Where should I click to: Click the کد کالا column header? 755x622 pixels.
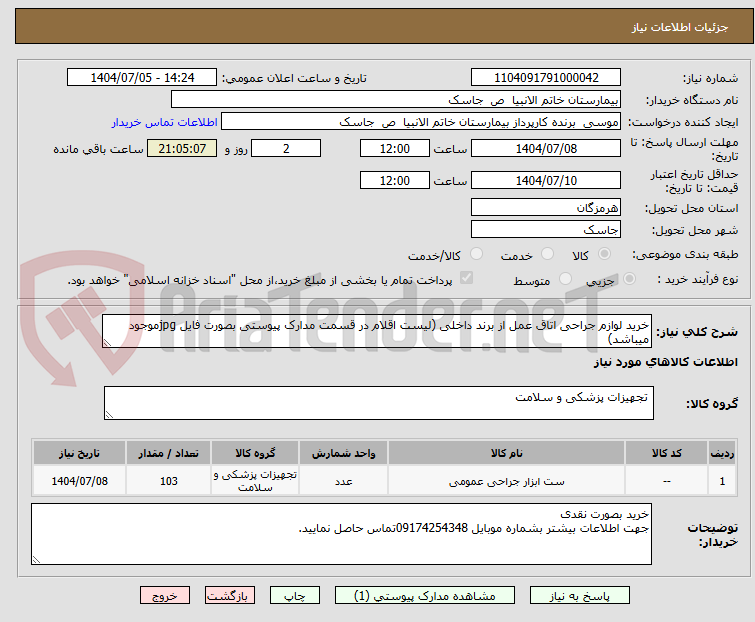(666, 453)
